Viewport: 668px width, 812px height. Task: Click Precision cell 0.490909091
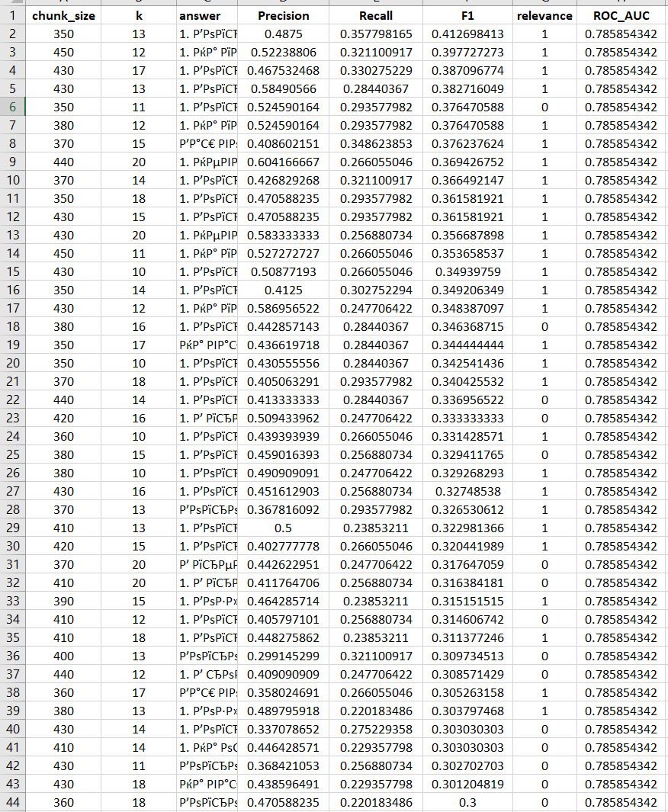(283, 473)
